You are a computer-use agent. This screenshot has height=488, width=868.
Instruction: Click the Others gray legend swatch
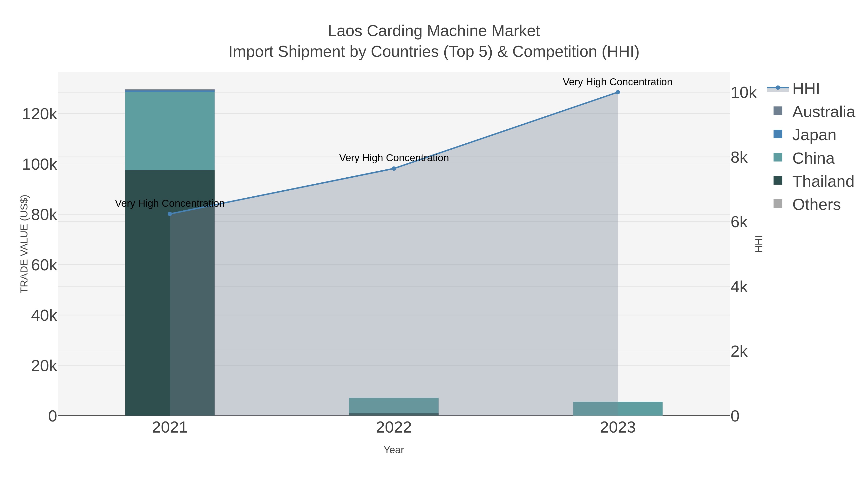(x=778, y=204)
